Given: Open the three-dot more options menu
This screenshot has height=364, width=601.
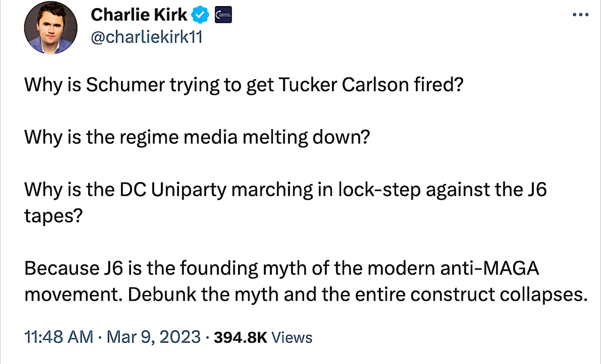Looking at the screenshot, I should tap(580, 15).
